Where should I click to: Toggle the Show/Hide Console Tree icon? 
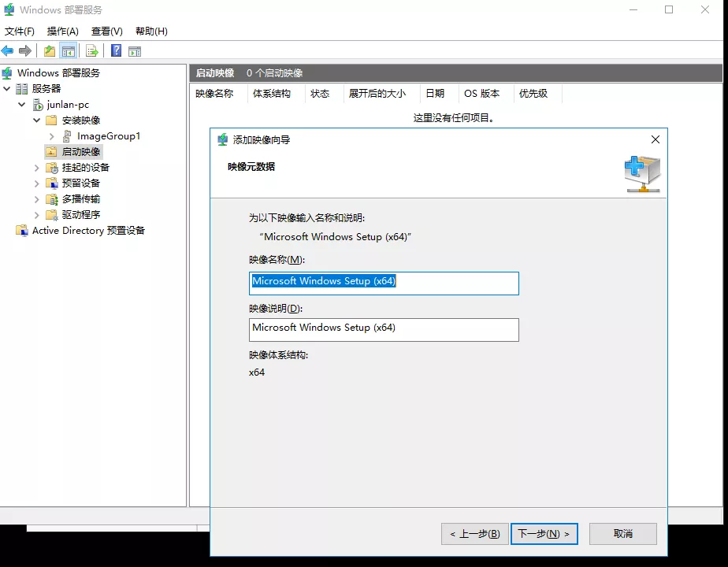[x=69, y=51]
